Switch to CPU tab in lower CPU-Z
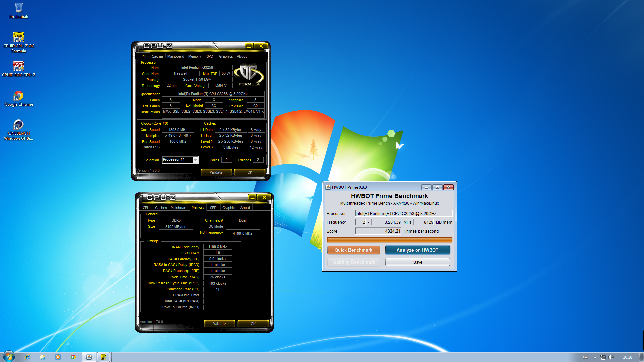 (146, 208)
